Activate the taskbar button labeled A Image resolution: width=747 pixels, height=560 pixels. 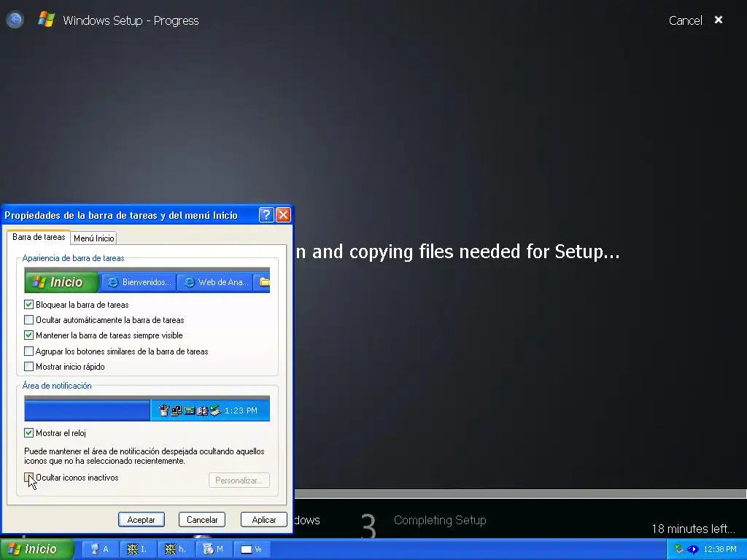click(x=100, y=549)
